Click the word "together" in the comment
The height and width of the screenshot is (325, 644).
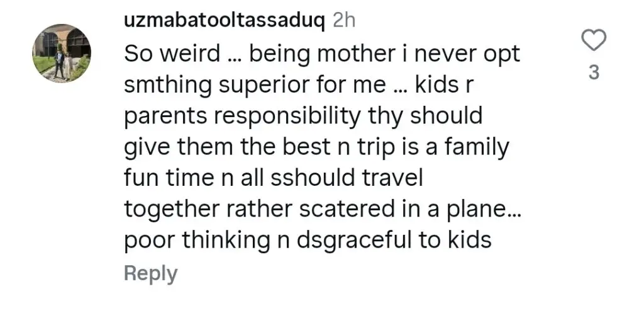(172, 210)
